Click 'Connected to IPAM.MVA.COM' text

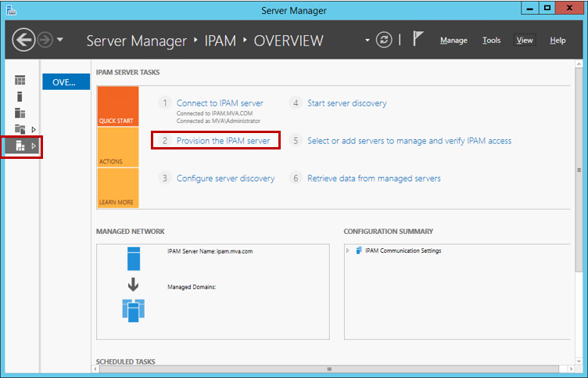click(214, 113)
